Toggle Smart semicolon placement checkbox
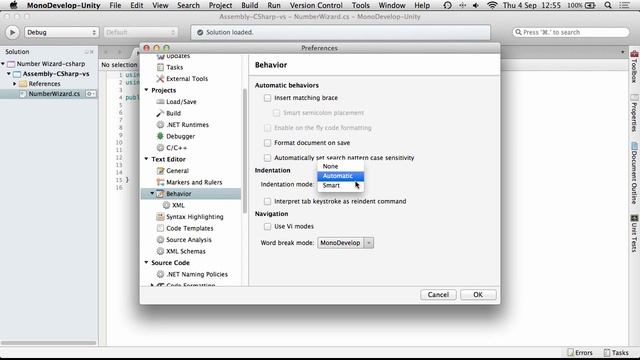The height and width of the screenshot is (360, 640). (276, 113)
